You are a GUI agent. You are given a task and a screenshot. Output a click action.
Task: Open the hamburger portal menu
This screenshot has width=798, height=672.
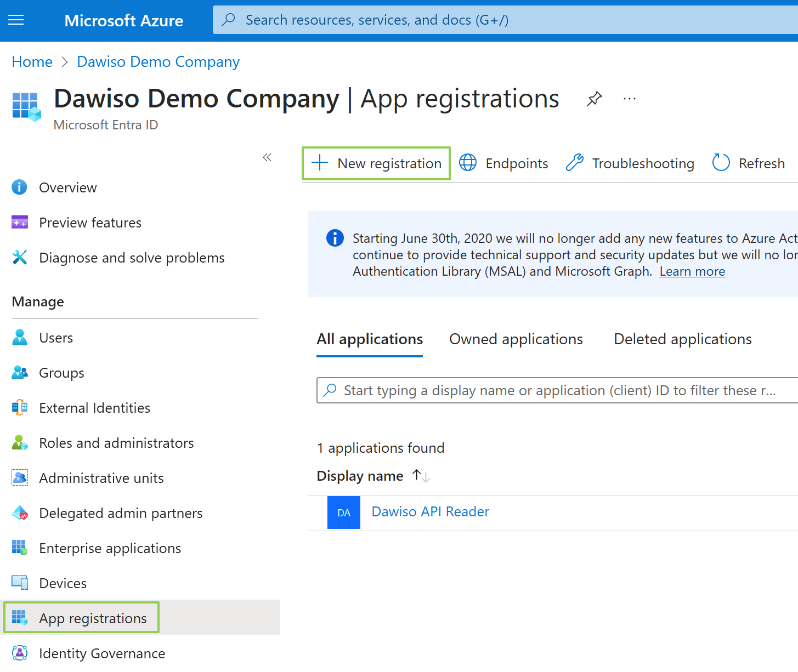pos(16,20)
